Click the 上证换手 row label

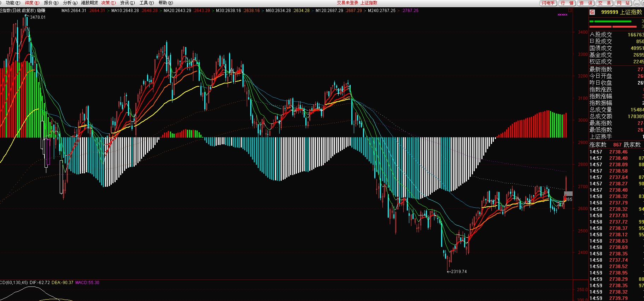(x=601, y=137)
